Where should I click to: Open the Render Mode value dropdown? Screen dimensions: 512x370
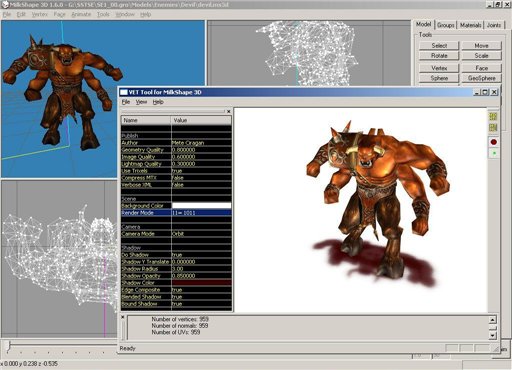coord(201,213)
